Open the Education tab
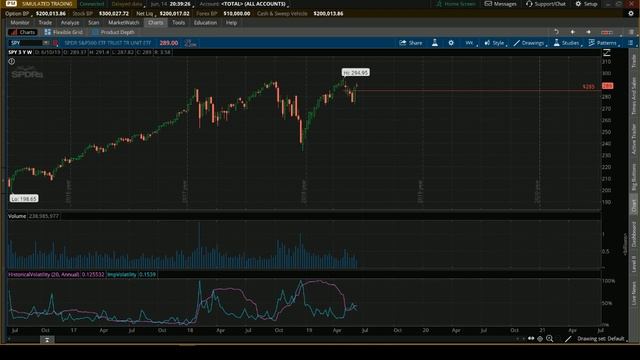This screenshot has width=640, height=360. tap(205, 22)
